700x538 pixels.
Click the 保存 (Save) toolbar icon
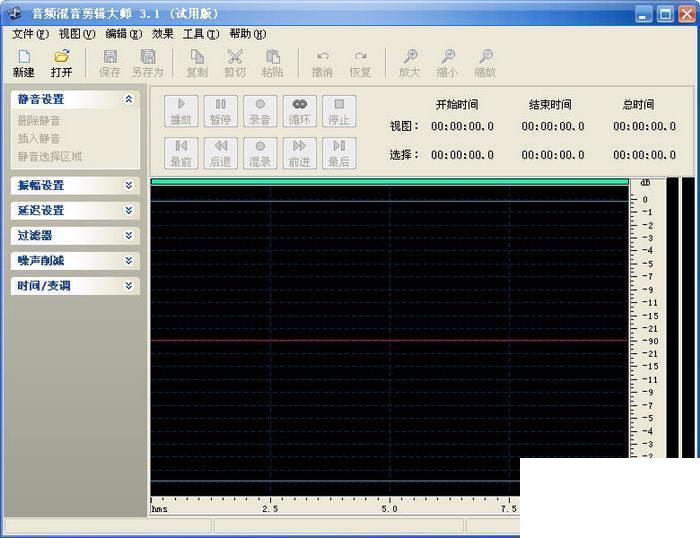tap(110, 63)
